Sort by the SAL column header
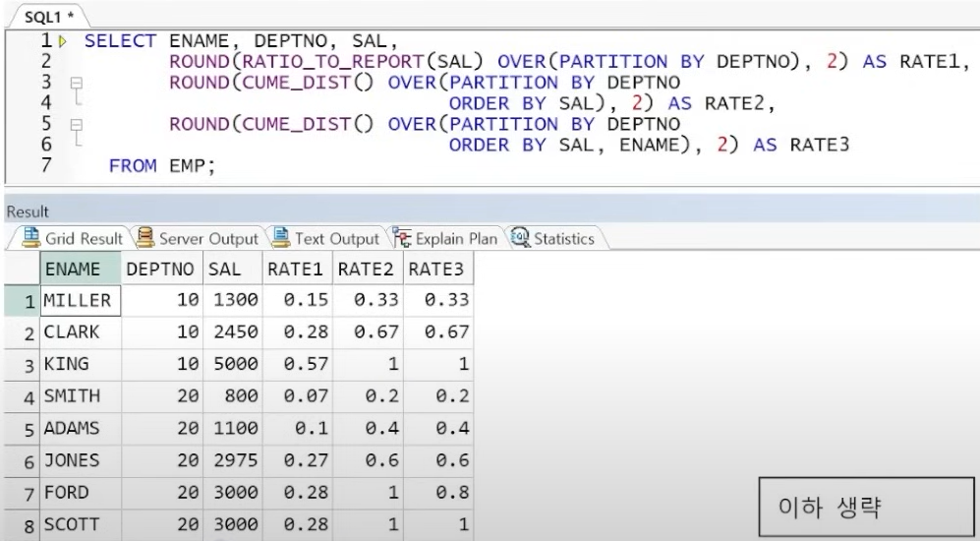Viewport: 980px width, 541px height. [x=233, y=269]
